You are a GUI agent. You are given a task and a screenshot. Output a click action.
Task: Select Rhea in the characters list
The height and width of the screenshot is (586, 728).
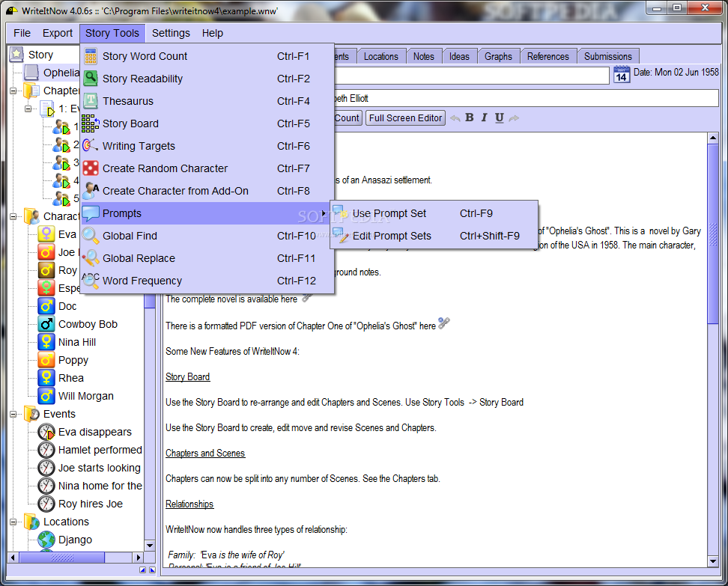click(70, 378)
